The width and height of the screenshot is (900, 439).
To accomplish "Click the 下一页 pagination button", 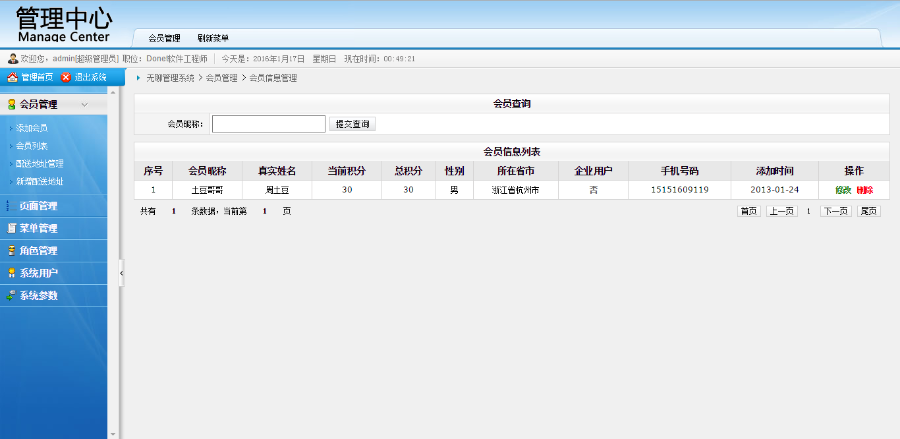I will coord(836,211).
